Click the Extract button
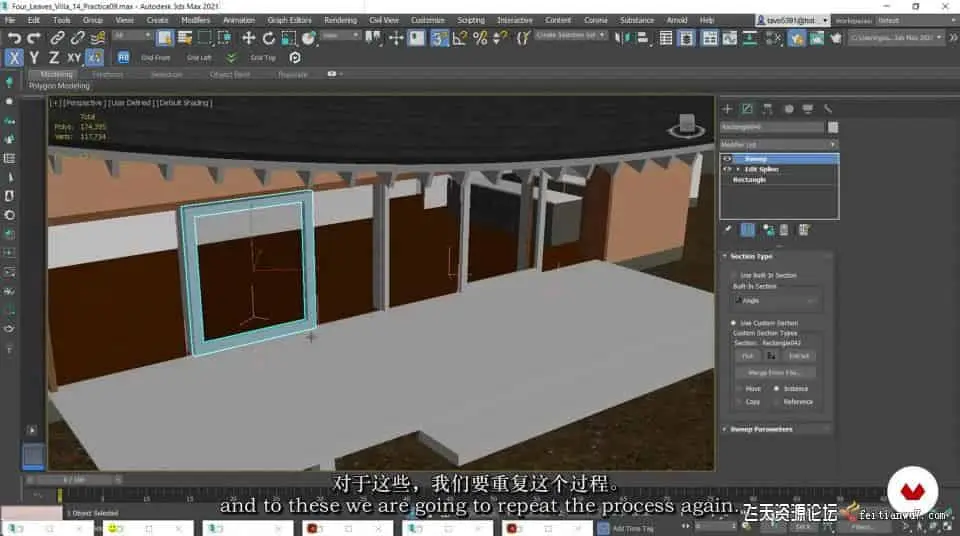960x536 pixels. click(799, 356)
